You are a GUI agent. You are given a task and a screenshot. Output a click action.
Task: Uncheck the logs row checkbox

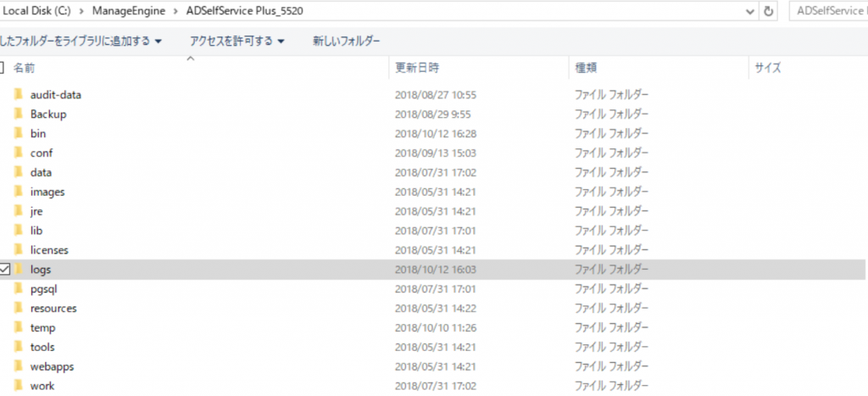pos(4,269)
